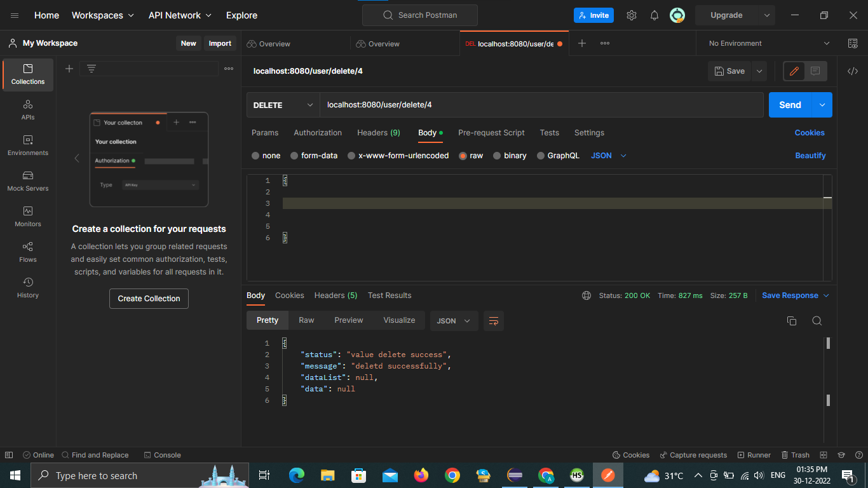Switch to the comment mode icon

815,71
